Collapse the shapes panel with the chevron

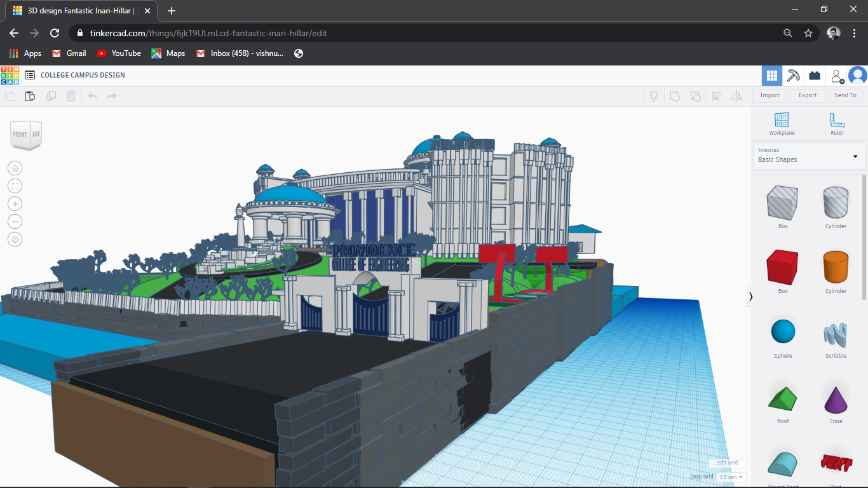click(750, 296)
